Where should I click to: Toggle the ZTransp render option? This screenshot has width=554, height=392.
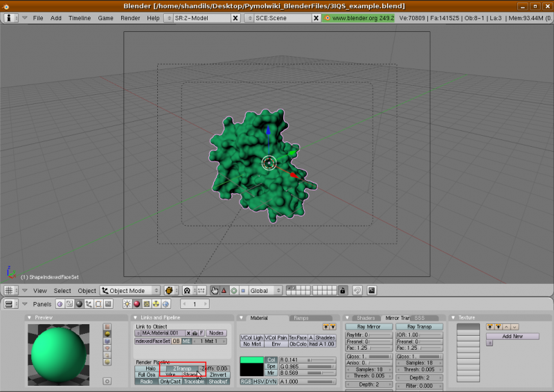point(182,368)
